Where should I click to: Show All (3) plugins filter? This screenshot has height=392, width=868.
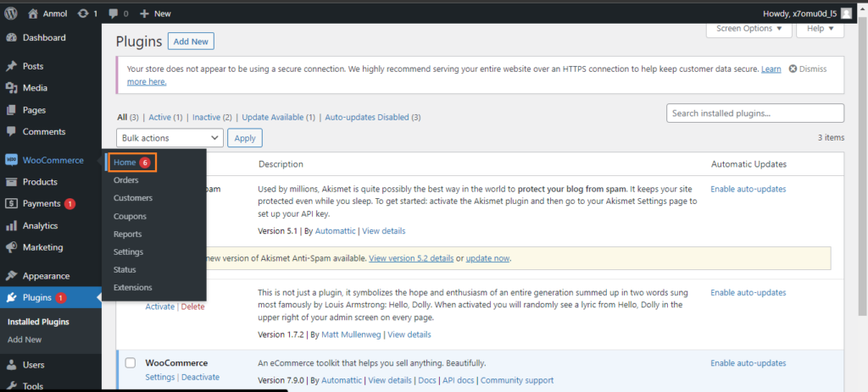coord(128,117)
